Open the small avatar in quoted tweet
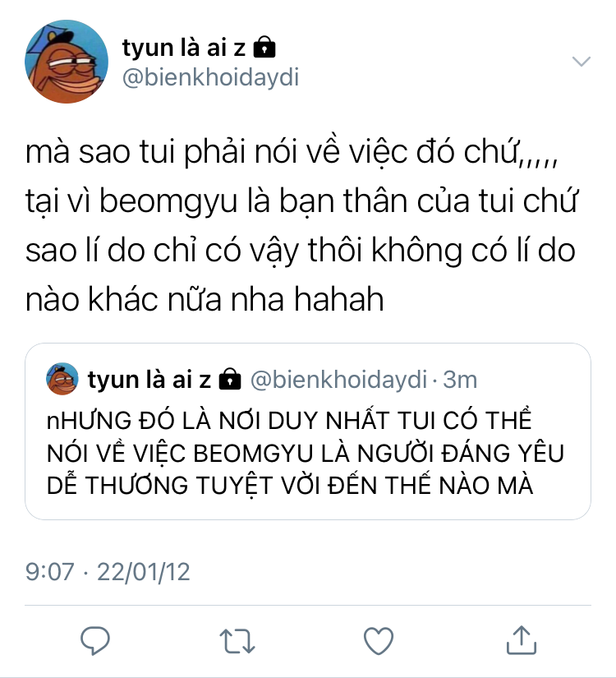Viewport: 616px width, 678px height. (x=62, y=379)
